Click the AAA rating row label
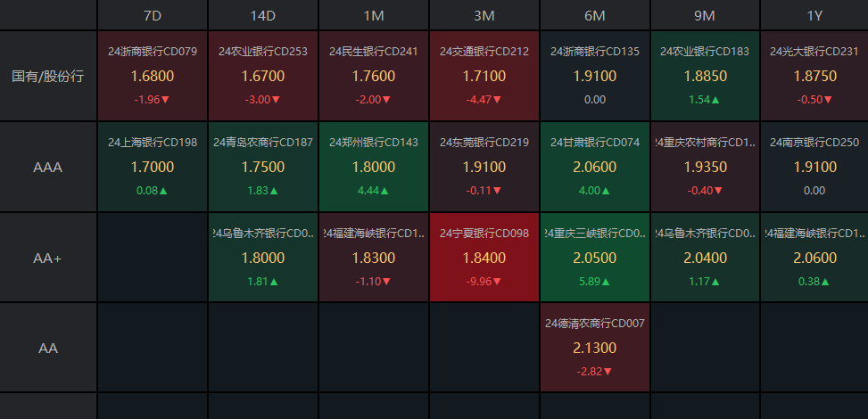The image size is (868, 419). coord(48,167)
